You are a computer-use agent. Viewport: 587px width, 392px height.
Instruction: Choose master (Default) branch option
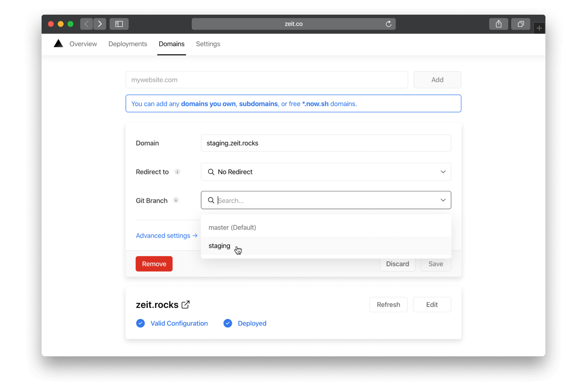click(x=232, y=227)
